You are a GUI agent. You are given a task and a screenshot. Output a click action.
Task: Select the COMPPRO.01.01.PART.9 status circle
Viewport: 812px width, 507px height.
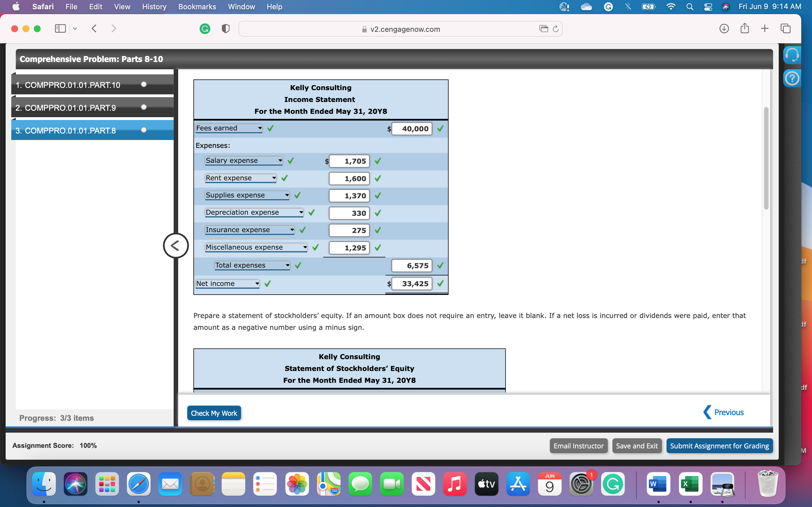coord(144,107)
